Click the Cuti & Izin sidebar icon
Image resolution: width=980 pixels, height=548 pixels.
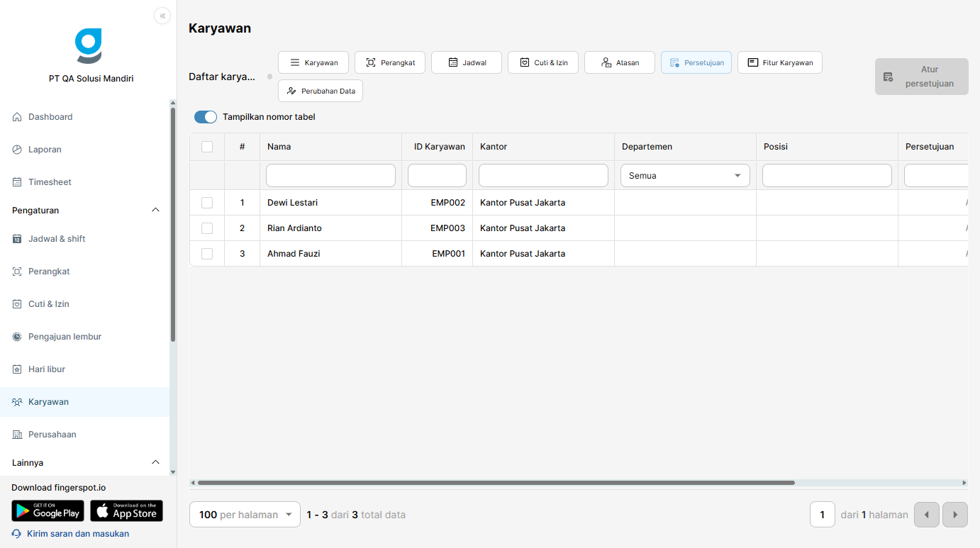coord(17,304)
